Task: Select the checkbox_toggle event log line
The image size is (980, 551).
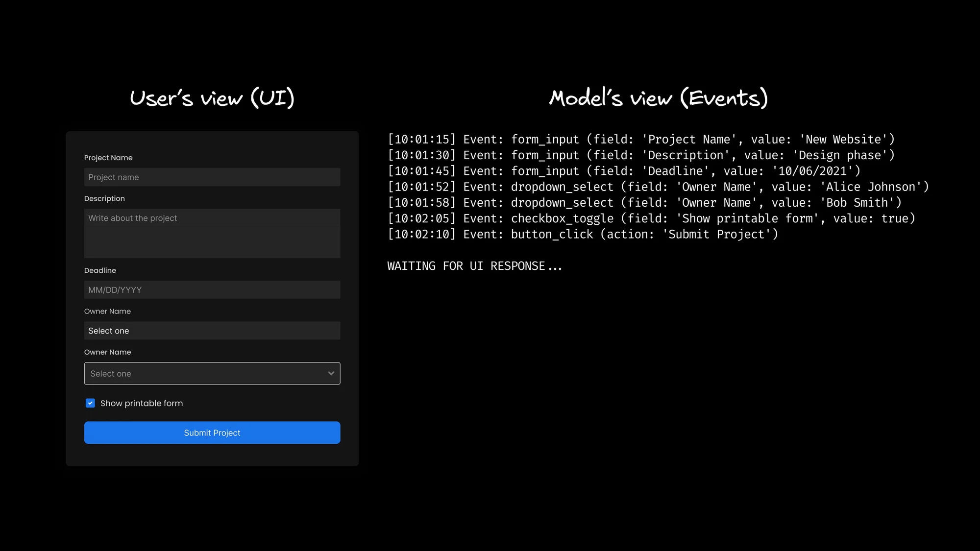Action: (651, 218)
